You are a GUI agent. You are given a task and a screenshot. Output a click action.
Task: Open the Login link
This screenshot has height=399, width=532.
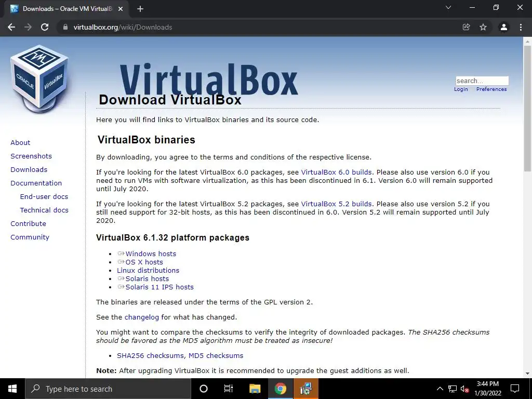tap(461, 89)
